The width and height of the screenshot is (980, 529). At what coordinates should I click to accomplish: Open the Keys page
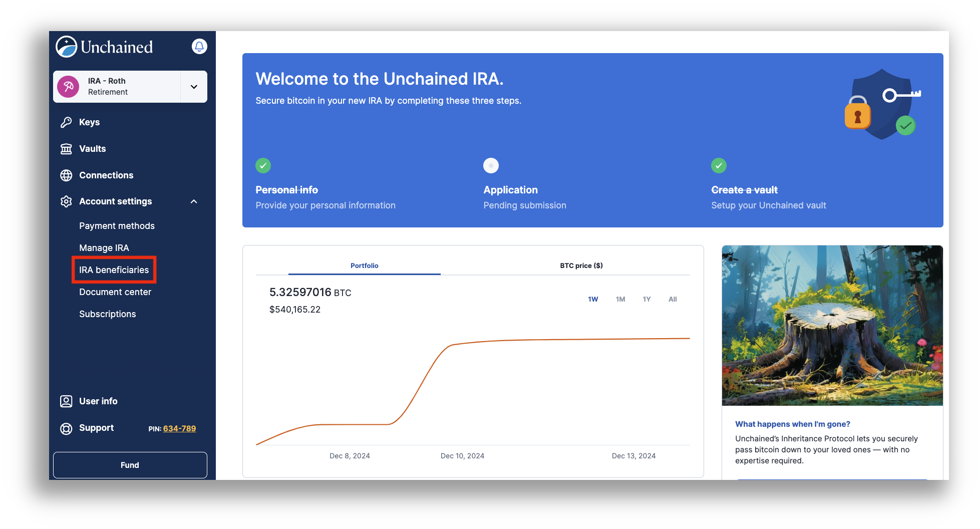pos(90,122)
